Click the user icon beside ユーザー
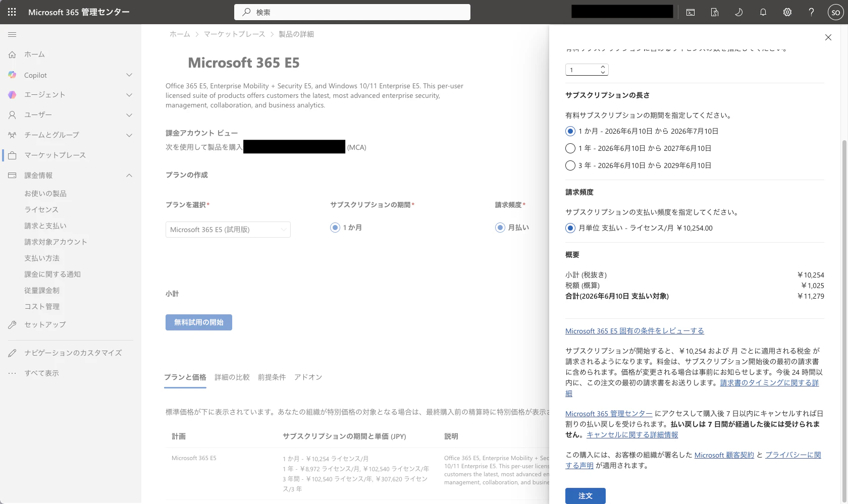 pos(12,115)
